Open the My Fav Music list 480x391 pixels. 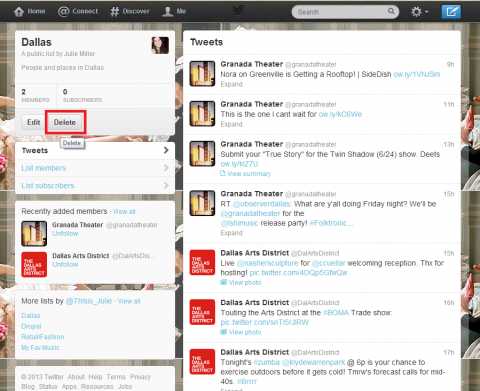[40, 348]
